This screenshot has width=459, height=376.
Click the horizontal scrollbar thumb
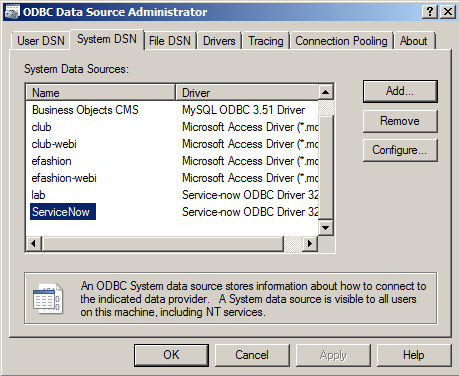[x=162, y=244]
